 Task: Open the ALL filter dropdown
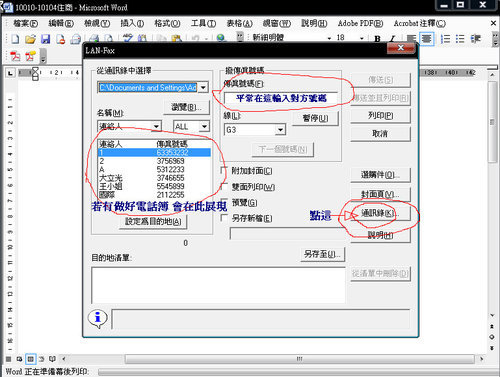[x=204, y=126]
